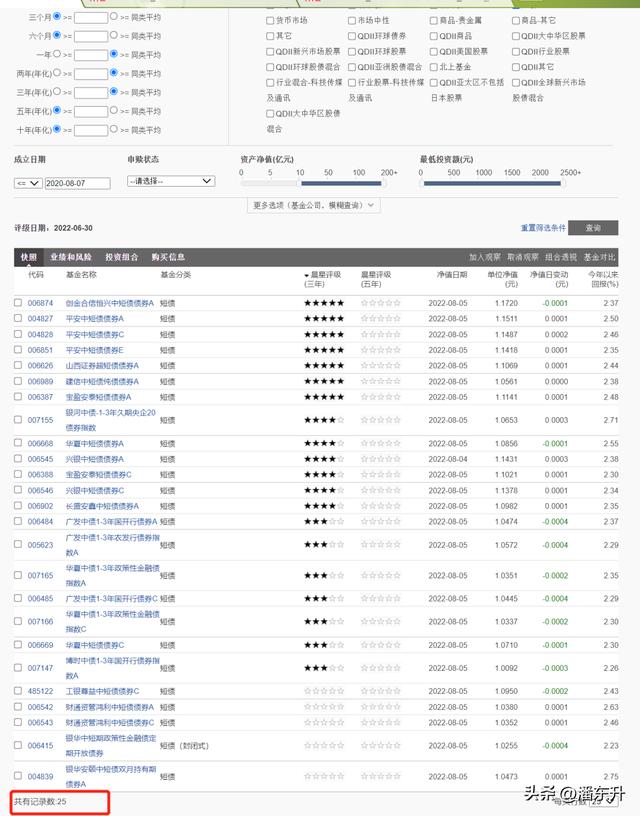The width and height of the screenshot is (640, 816).
Task: Click fund code 004839
Action: (40, 776)
